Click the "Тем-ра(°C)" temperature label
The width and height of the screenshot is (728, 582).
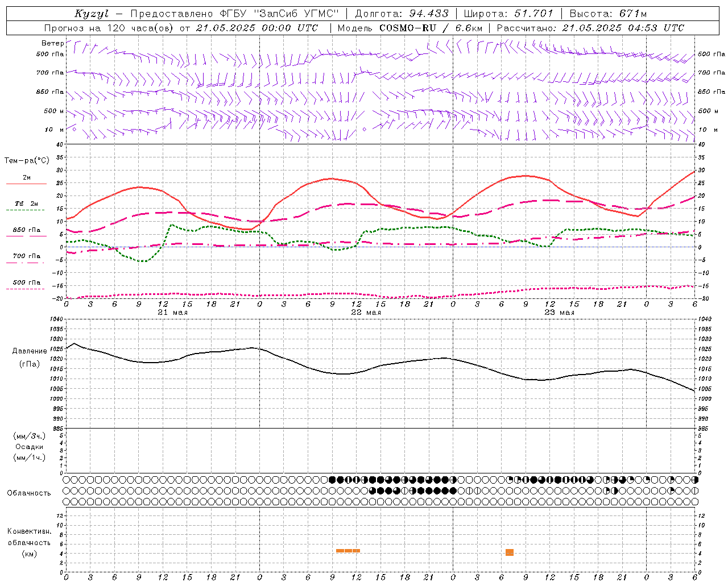[27, 161]
